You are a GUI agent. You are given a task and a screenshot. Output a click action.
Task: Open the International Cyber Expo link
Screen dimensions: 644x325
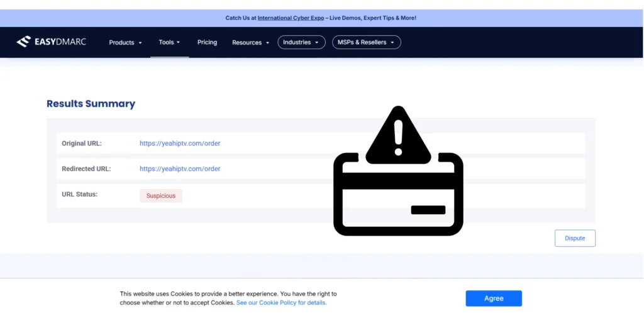tap(291, 18)
